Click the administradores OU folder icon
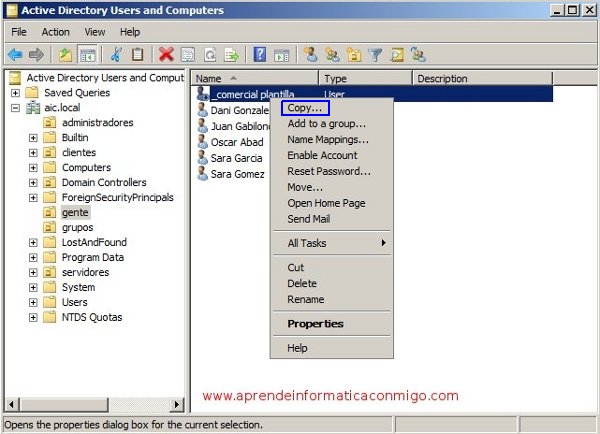The image size is (600, 434). point(49,122)
